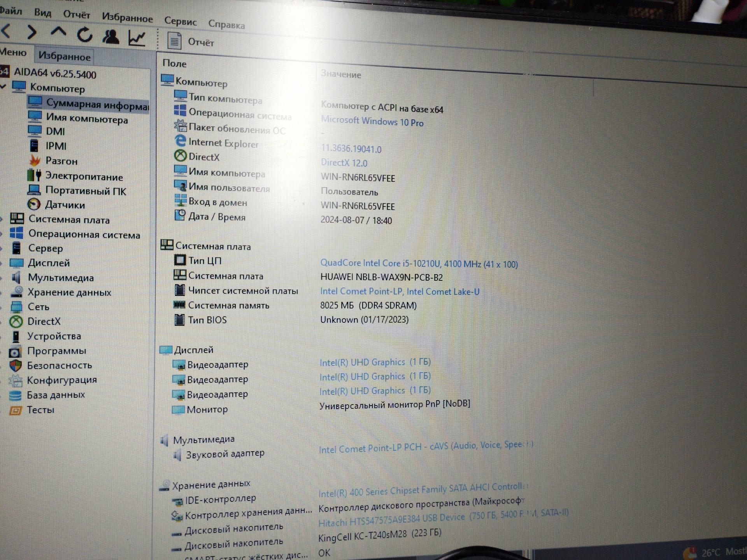Viewport: 747px width, 560px height.
Task: Collapse the Компьютер tree node
Action: [3, 86]
